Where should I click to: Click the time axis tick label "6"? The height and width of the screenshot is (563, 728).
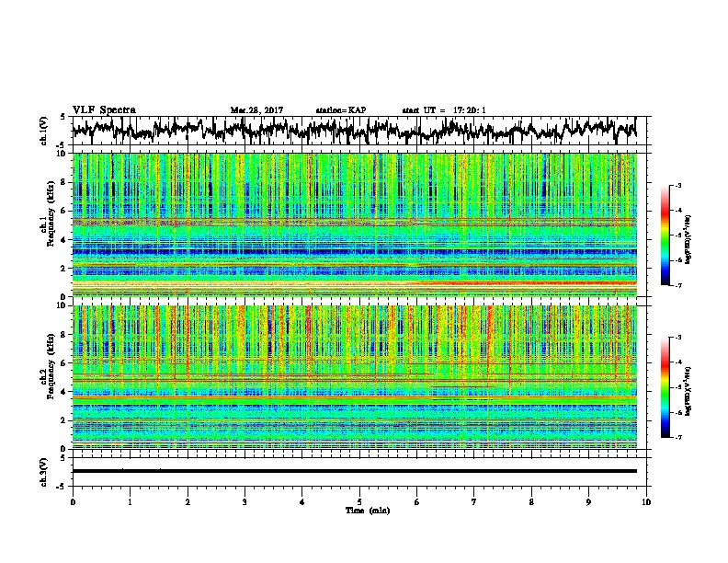(x=417, y=501)
